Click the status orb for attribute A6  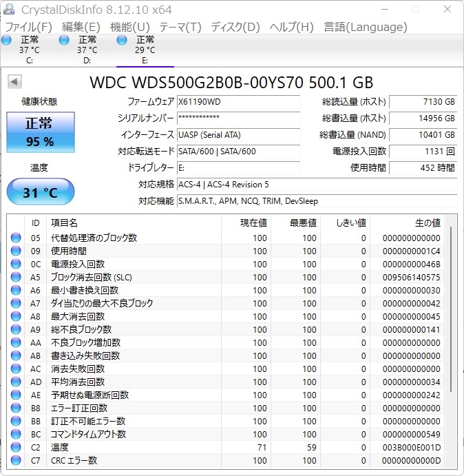16,290
